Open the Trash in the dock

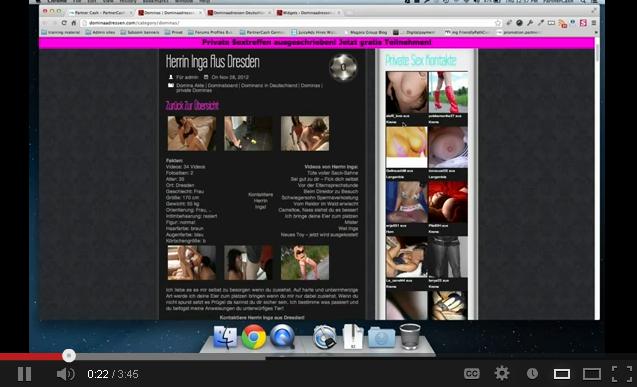coord(410,336)
